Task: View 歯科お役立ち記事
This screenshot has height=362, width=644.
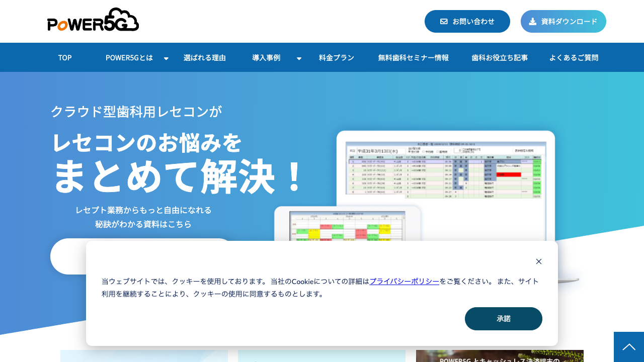Action: [x=499, y=57]
